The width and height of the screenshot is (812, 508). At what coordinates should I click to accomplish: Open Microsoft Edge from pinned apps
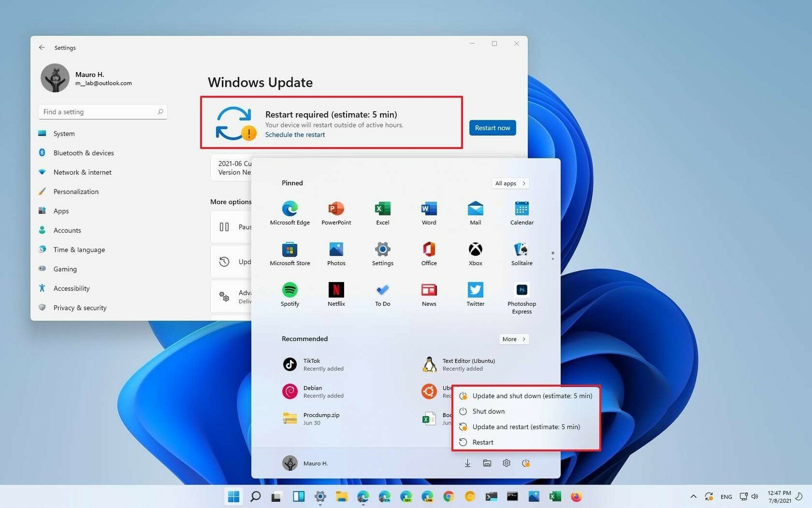tap(290, 212)
